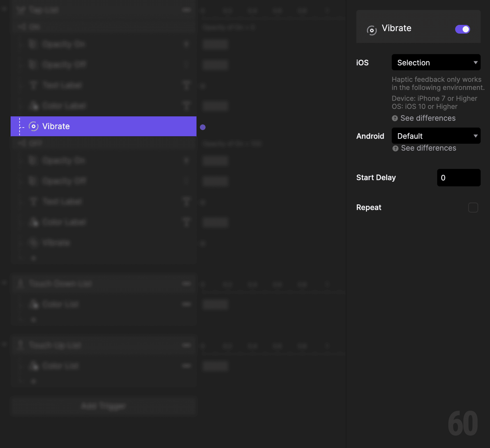Viewport: 490px width, 448px height.
Task: Click the Vibrate icon in the properties panel header
Action: pos(372,29)
